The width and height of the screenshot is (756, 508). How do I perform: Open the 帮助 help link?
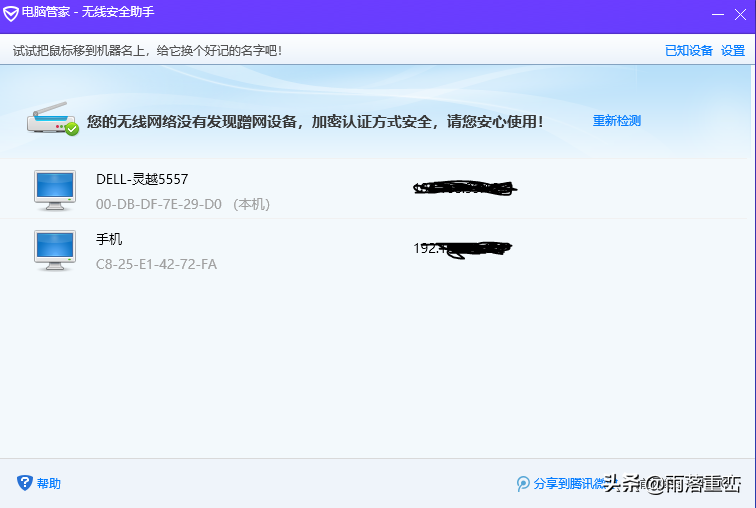point(49,483)
